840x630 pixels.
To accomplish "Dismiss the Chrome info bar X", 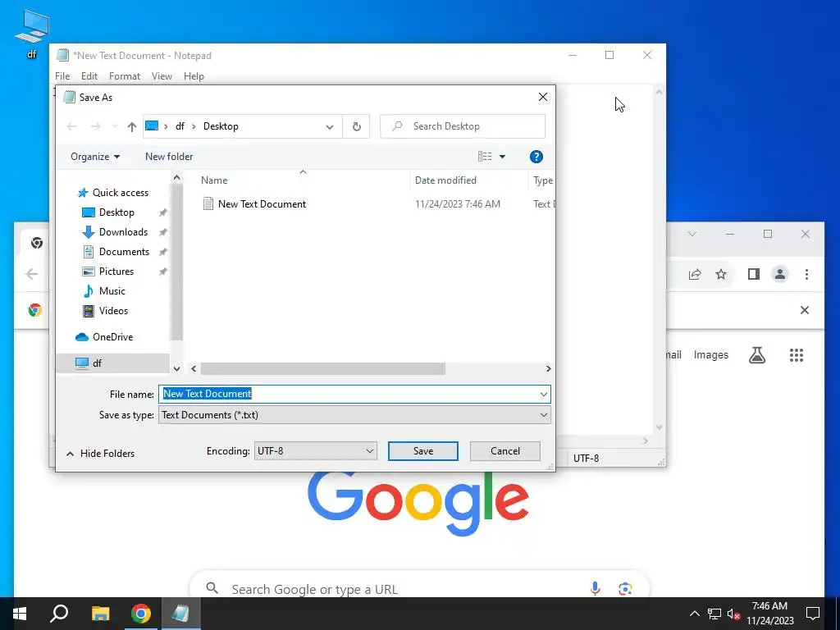I will pos(804,310).
